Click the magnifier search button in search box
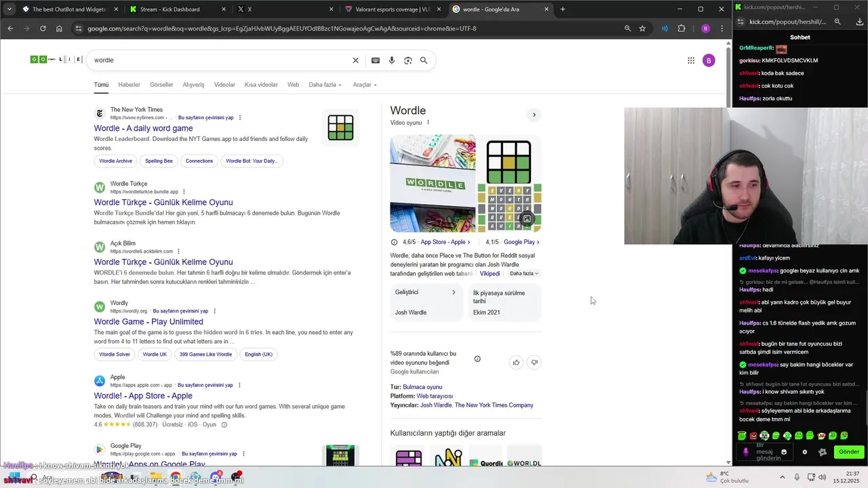Viewport: 868px width, 488px height. coord(424,60)
